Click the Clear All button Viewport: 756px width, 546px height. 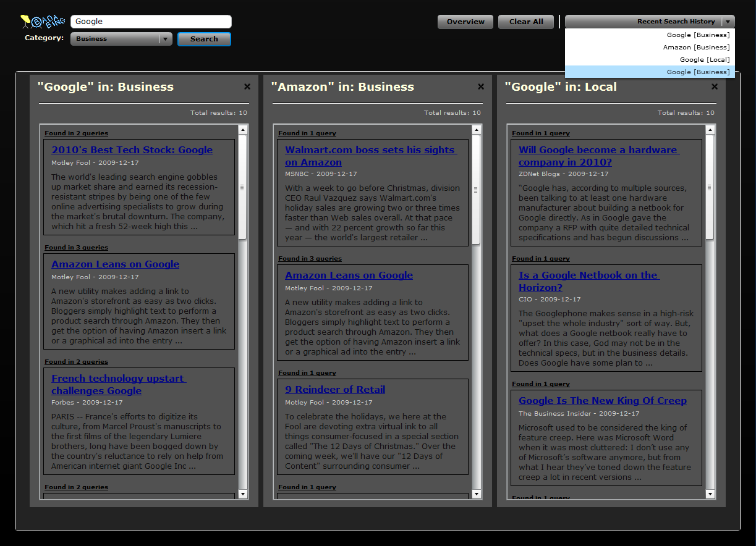tap(526, 22)
